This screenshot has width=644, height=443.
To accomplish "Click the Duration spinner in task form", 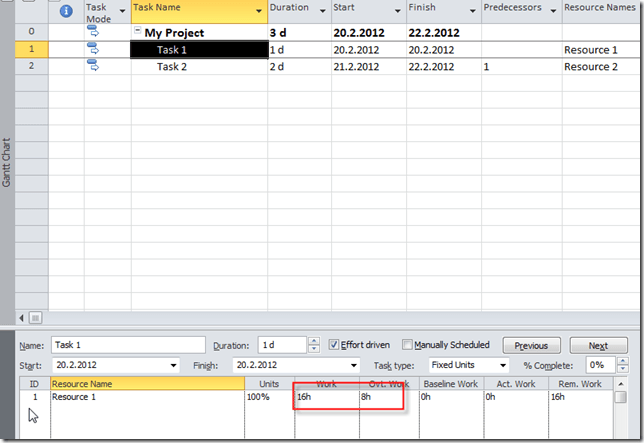I will 314,346.
